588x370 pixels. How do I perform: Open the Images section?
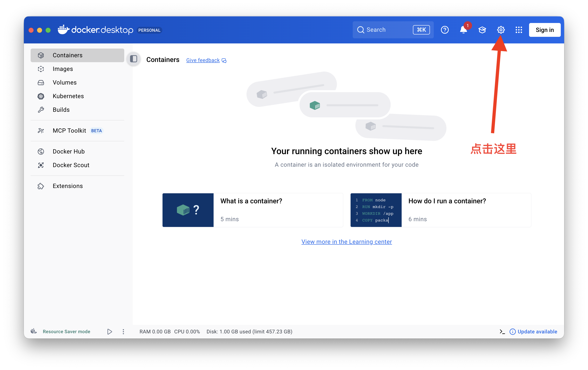(63, 69)
